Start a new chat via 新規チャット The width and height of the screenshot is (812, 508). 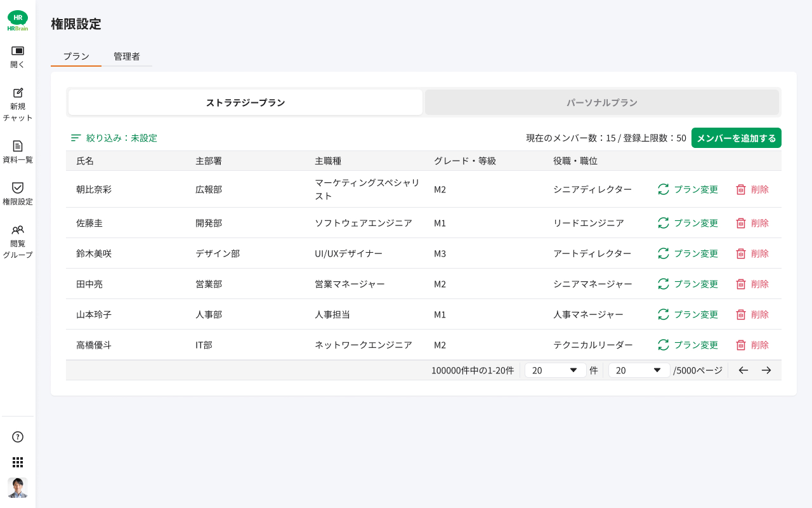click(x=18, y=93)
